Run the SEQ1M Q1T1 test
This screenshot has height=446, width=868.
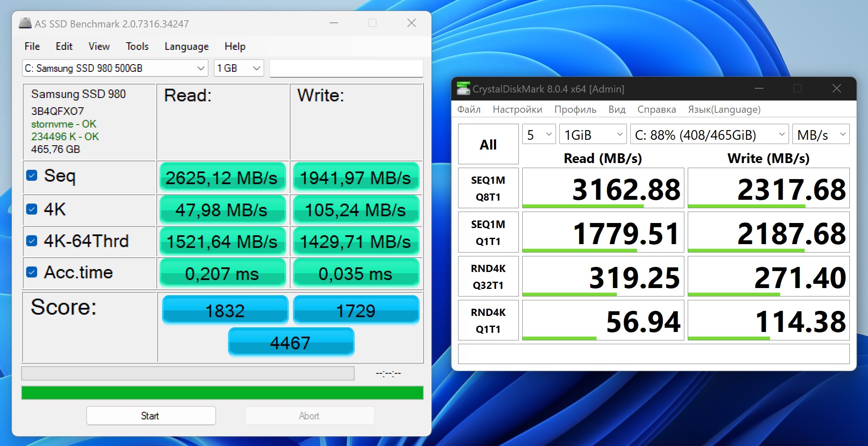(x=488, y=232)
